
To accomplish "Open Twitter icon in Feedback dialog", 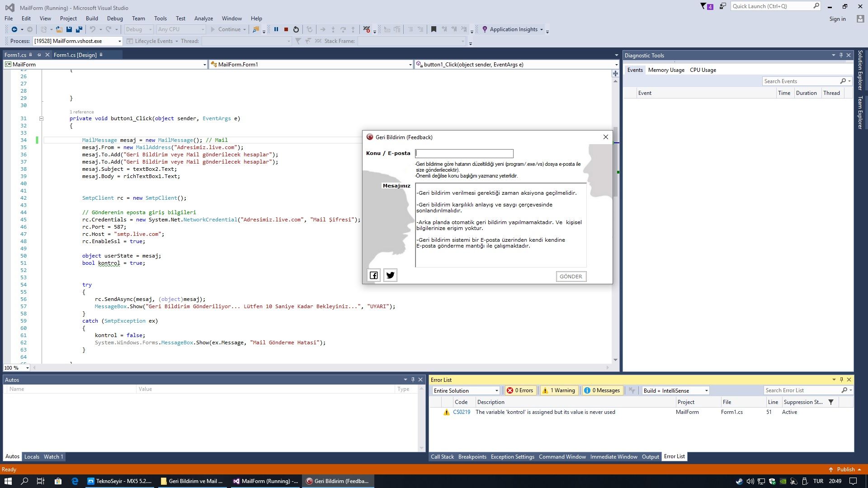I will [390, 275].
